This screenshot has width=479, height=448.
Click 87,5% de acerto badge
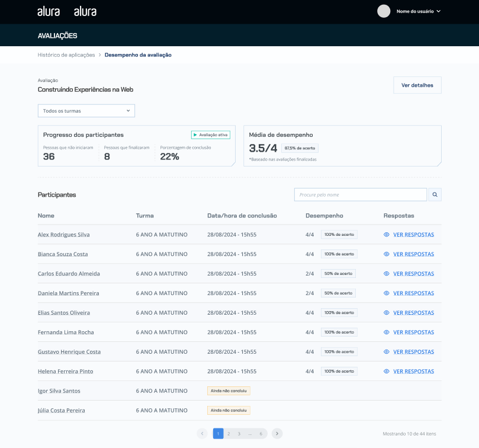[x=300, y=148]
